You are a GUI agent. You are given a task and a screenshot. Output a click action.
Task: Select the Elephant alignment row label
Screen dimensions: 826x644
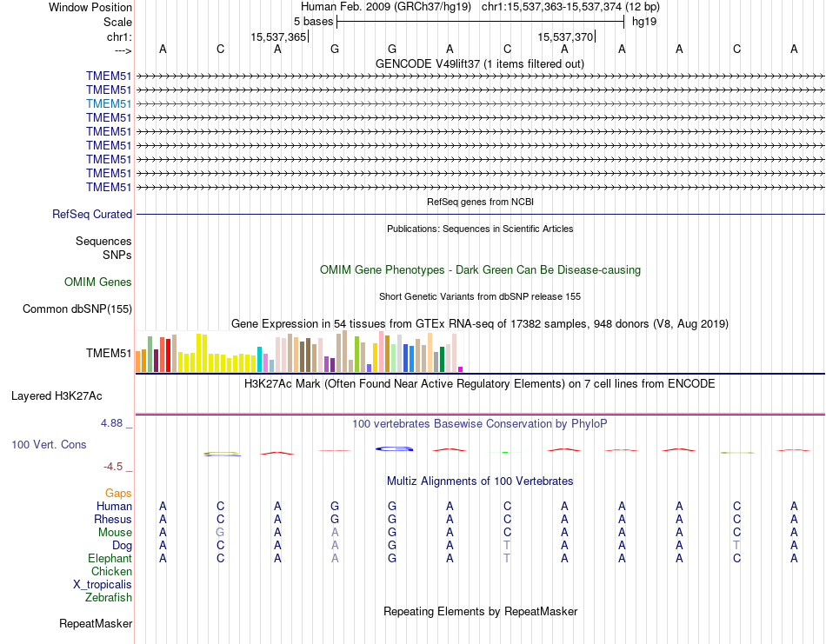[x=110, y=559]
